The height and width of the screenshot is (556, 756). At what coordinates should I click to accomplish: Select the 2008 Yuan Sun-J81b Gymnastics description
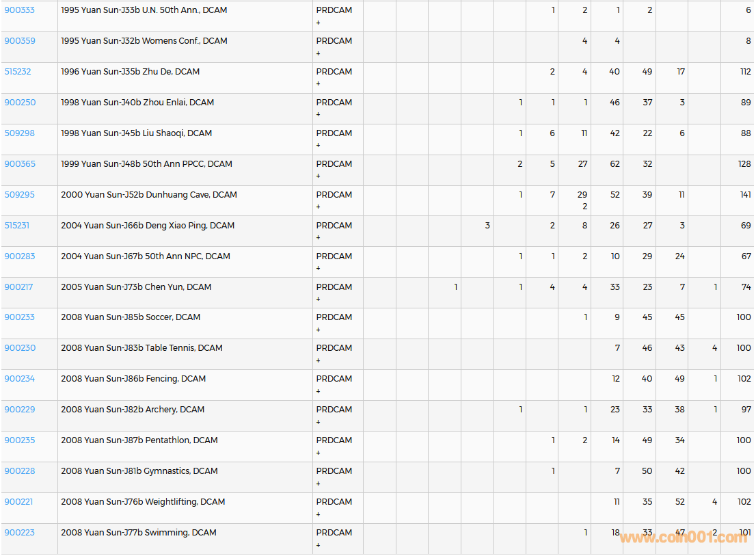coord(139,471)
